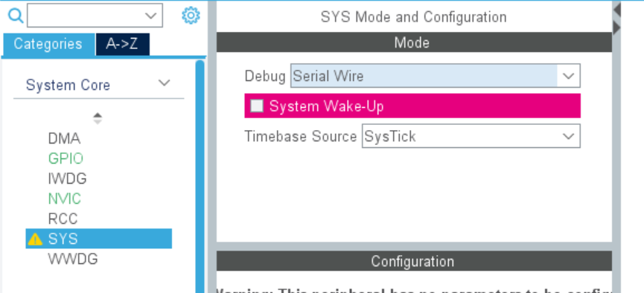Select IWDG peripheral
The image size is (644, 293).
click(67, 178)
